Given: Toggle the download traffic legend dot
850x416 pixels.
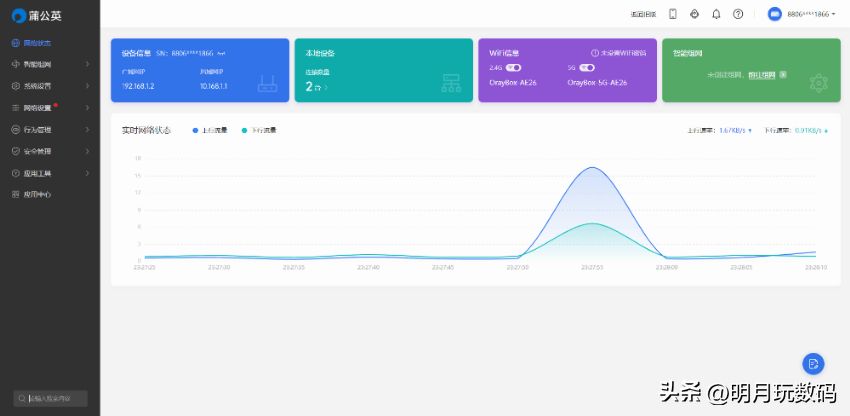Looking at the screenshot, I should click(245, 130).
